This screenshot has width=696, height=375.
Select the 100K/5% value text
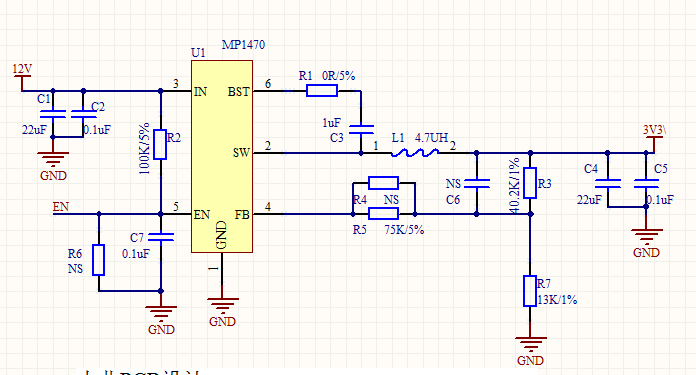[144, 148]
